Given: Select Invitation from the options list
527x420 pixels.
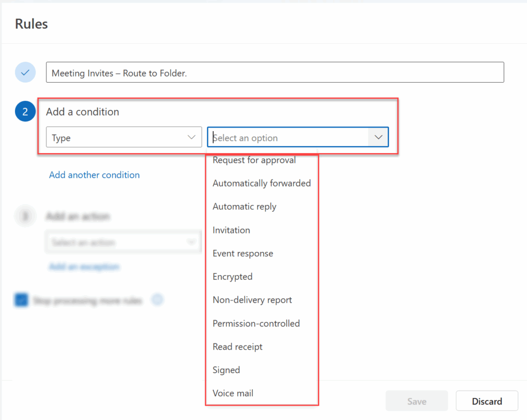Looking at the screenshot, I should tap(231, 230).
